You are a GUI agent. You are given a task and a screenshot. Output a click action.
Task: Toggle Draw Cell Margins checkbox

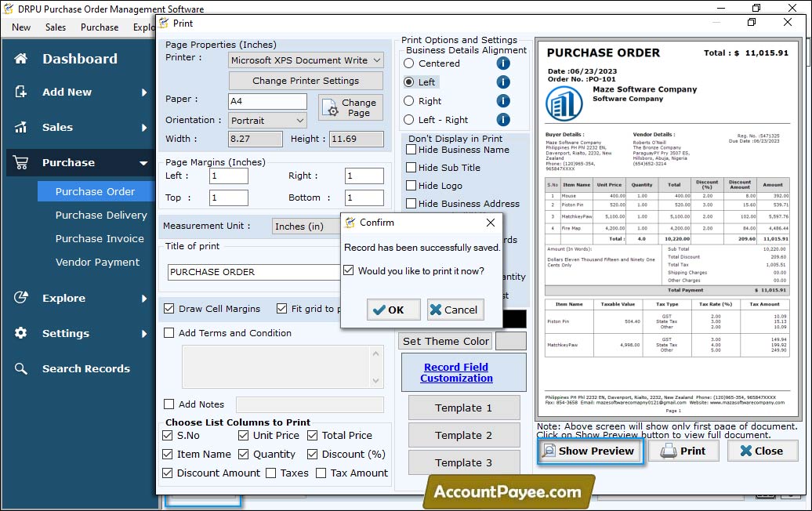pos(169,309)
